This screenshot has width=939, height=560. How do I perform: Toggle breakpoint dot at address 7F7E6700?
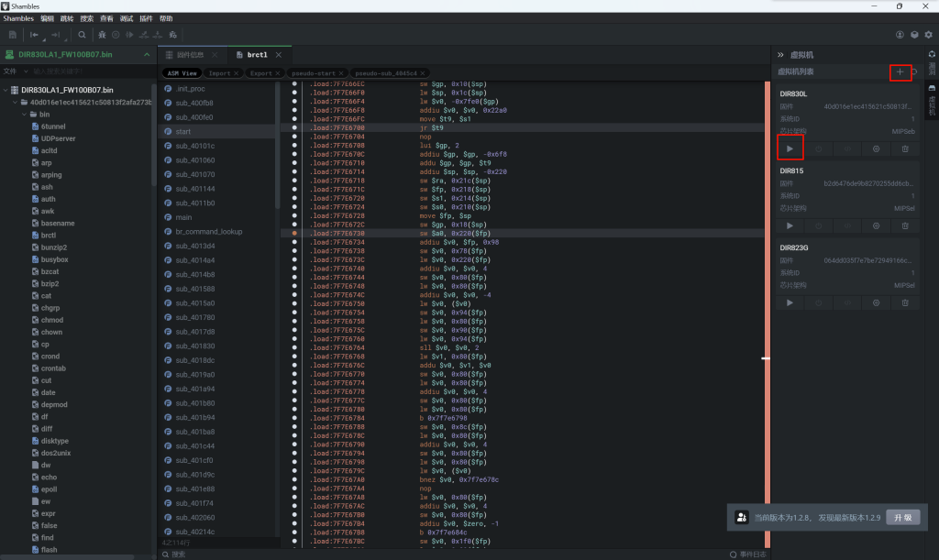click(294, 127)
